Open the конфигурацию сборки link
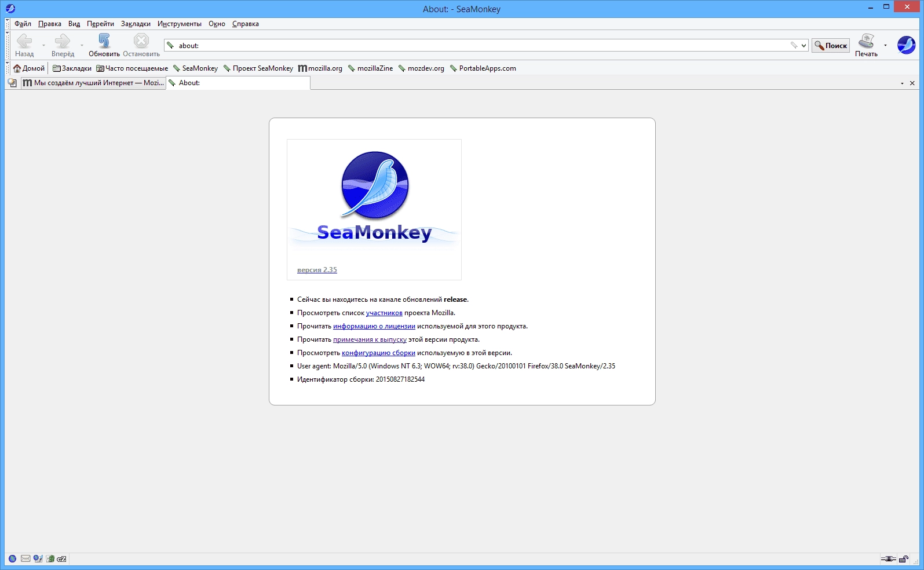Screen dimensions: 924x570 pos(378,353)
